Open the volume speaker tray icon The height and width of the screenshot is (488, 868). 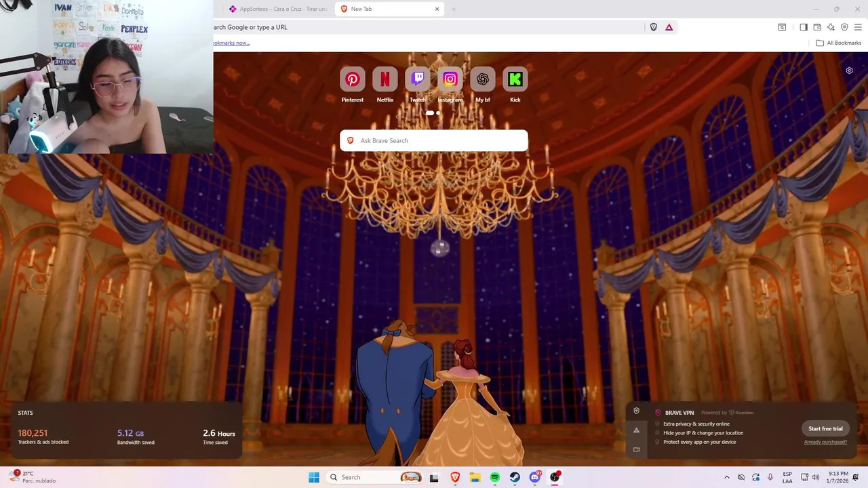pos(815,477)
